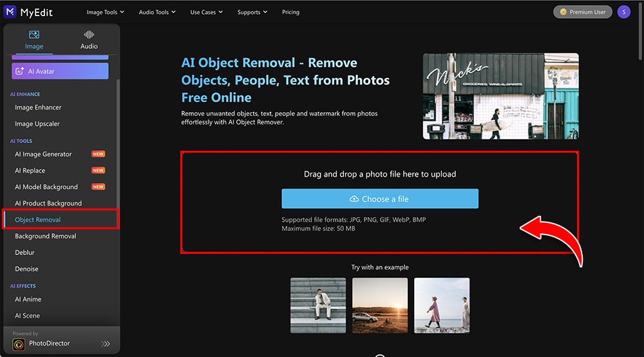The height and width of the screenshot is (357, 644).
Task: Try example of car at sunset
Action: click(x=380, y=305)
